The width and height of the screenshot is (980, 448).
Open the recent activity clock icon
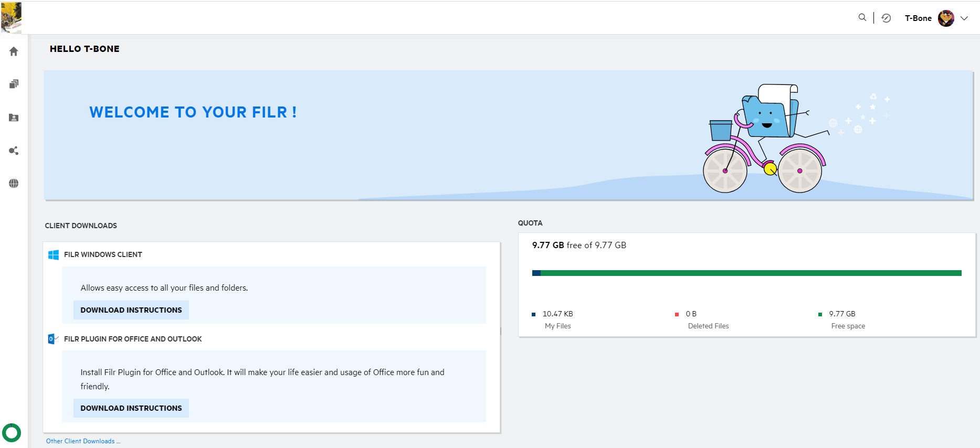[x=886, y=18]
